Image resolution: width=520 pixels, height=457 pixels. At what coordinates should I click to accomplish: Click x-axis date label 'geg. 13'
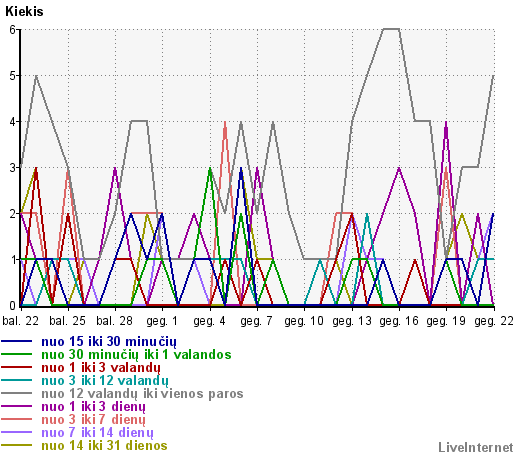click(352, 321)
